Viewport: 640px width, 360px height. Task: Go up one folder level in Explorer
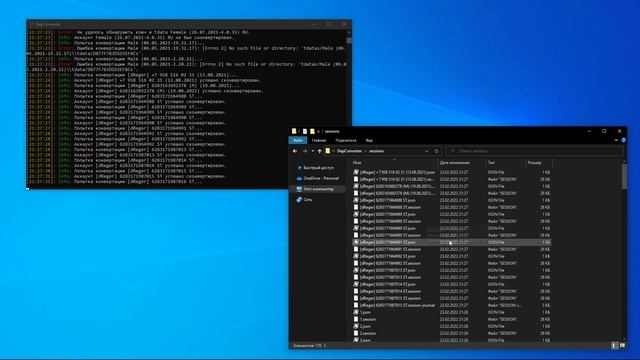point(320,151)
